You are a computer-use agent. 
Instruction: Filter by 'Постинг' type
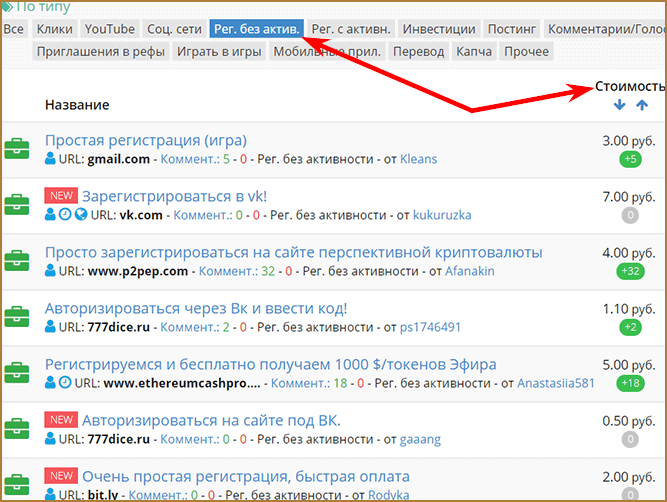coord(512,29)
